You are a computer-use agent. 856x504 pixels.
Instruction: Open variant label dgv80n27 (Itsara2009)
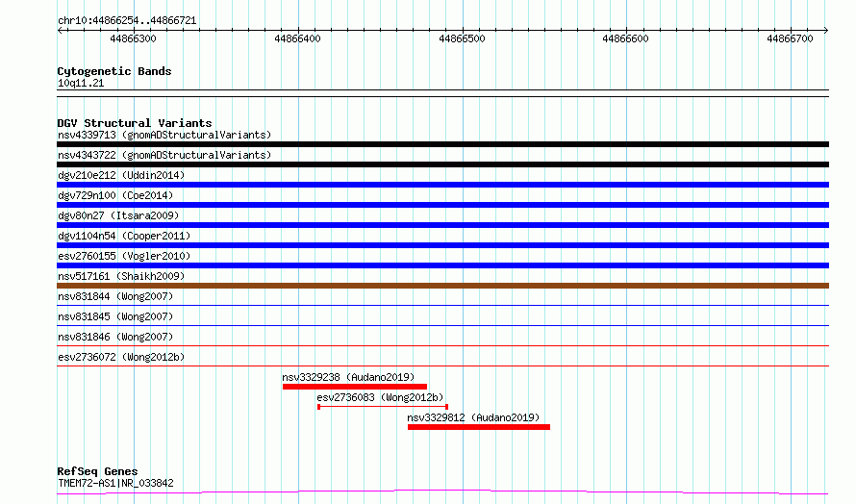pyautogui.click(x=118, y=215)
